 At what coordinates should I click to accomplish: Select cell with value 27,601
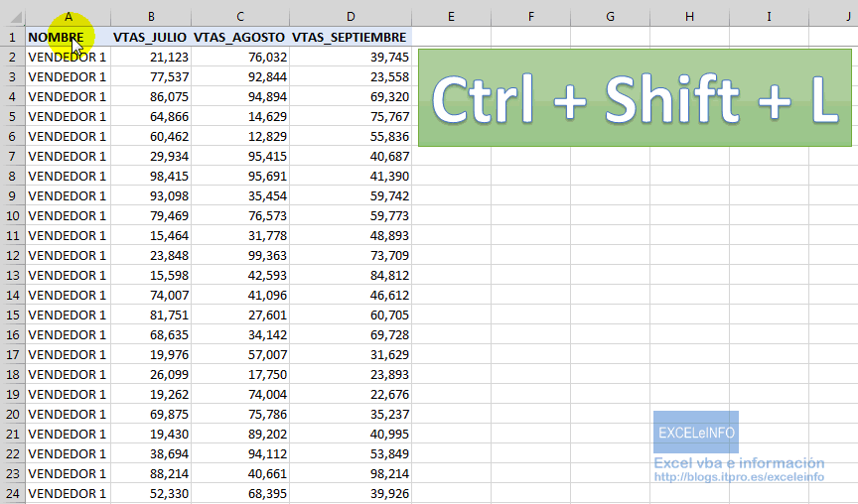coord(240,315)
